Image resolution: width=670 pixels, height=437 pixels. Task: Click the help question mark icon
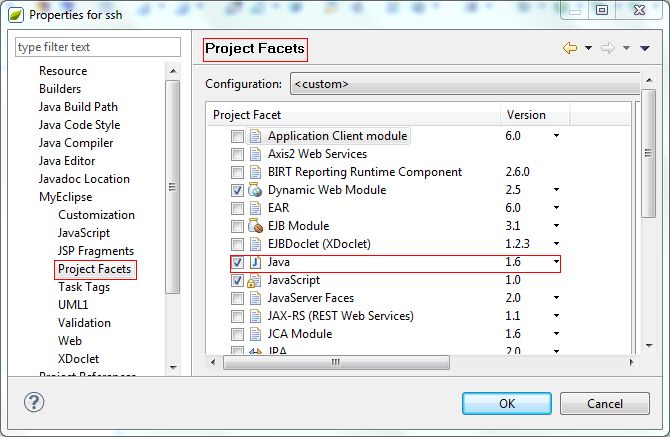tap(34, 402)
